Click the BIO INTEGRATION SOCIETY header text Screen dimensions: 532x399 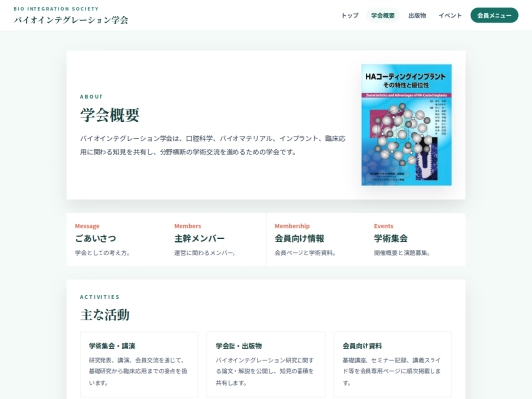(56, 9)
